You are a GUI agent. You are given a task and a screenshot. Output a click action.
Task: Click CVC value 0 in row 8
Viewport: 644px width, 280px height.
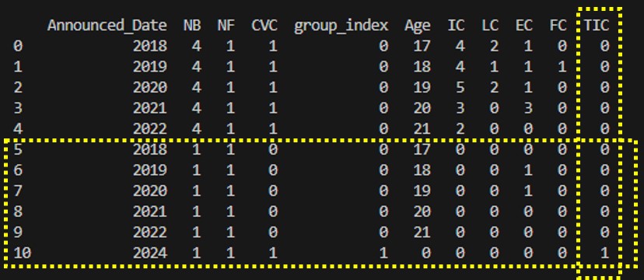click(273, 212)
